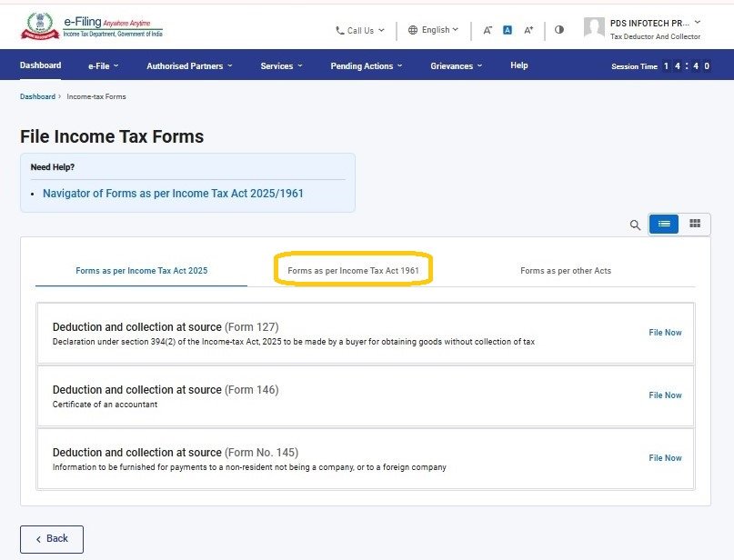Image resolution: width=734 pixels, height=560 pixels.
Task: Click the Need Help? heading
Action: [53, 167]
